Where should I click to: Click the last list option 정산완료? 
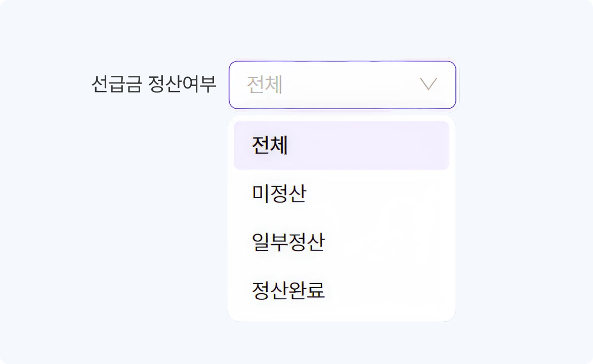click(x=288, y=290)
